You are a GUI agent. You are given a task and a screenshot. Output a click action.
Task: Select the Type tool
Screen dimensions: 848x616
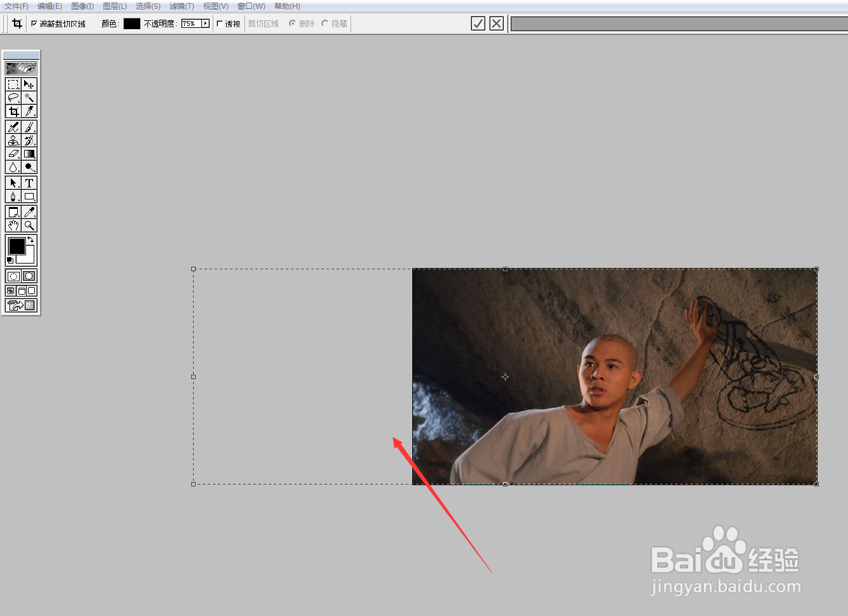tap(29, 183)
